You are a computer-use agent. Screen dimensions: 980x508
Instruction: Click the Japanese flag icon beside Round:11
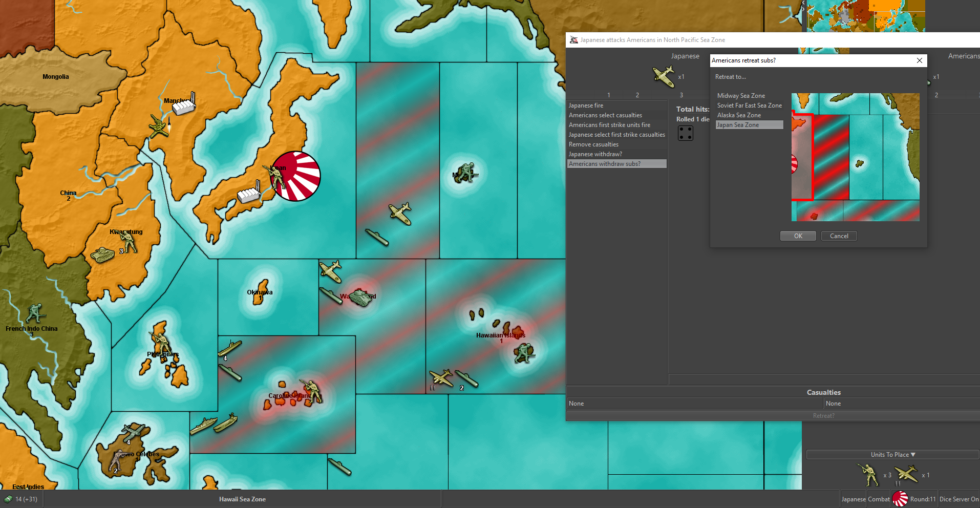900,499
